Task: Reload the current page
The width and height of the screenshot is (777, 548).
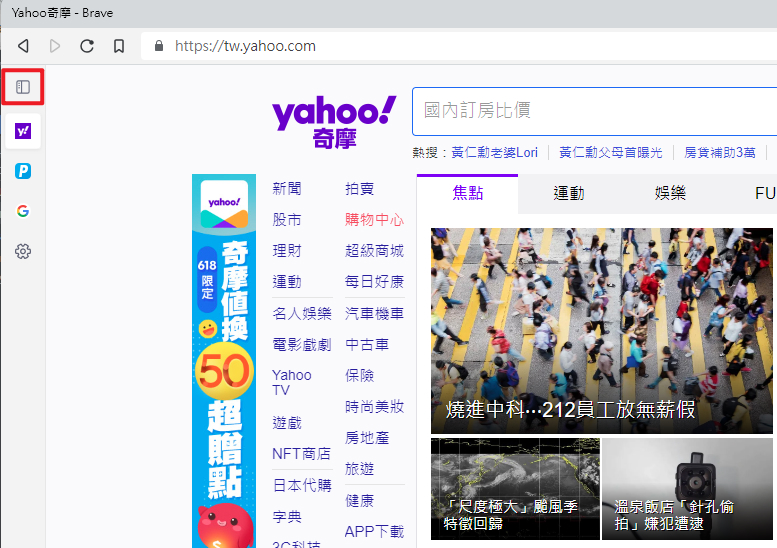Action: point(87,46)
